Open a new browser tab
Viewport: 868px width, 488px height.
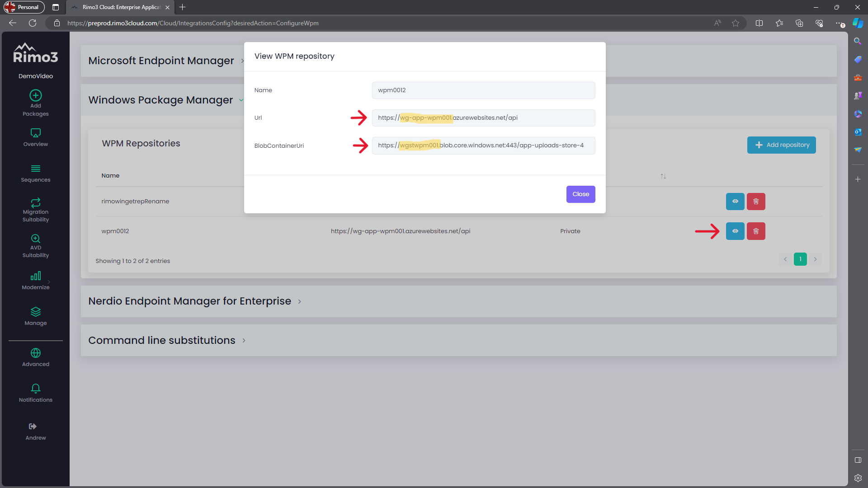click(x=183, y=7)
